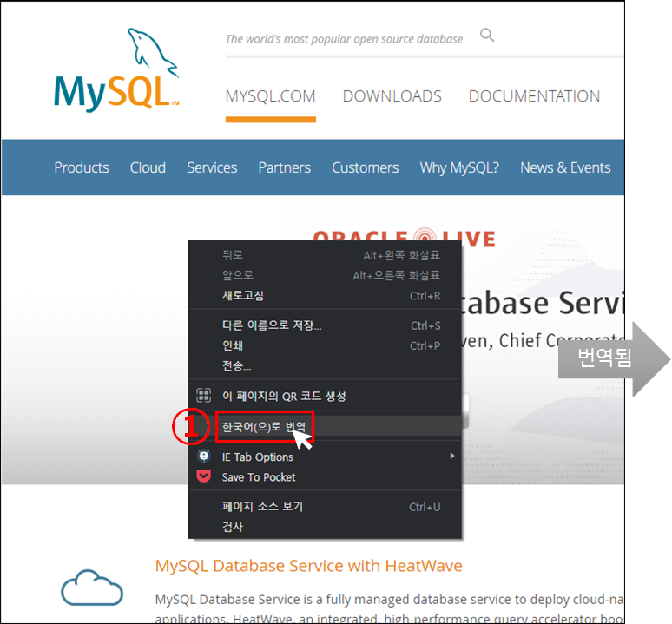
Task: Choose Save To Pocket menu entry
Action: 325,477
